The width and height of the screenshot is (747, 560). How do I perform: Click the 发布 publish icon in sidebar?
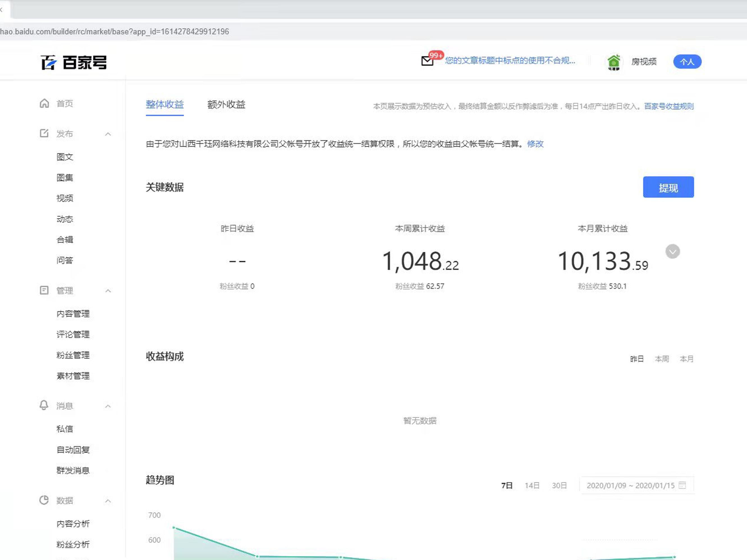[x=44, y=133]
